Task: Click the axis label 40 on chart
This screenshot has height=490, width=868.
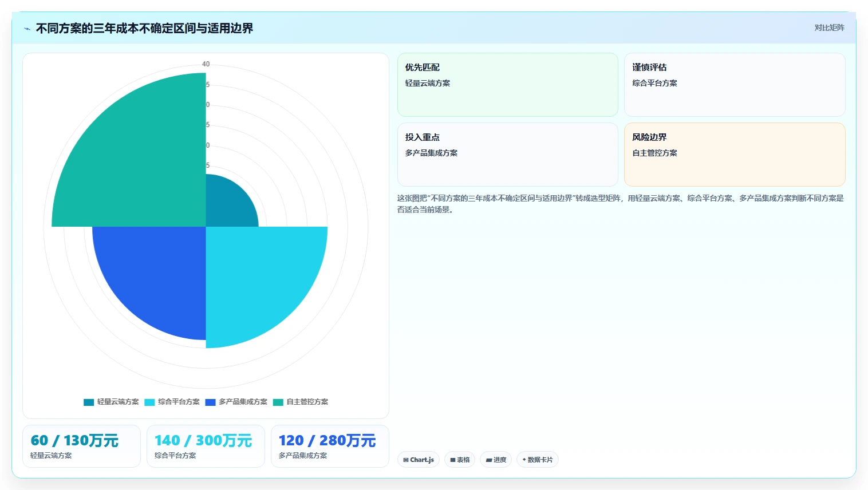Action: click(206, 64)
